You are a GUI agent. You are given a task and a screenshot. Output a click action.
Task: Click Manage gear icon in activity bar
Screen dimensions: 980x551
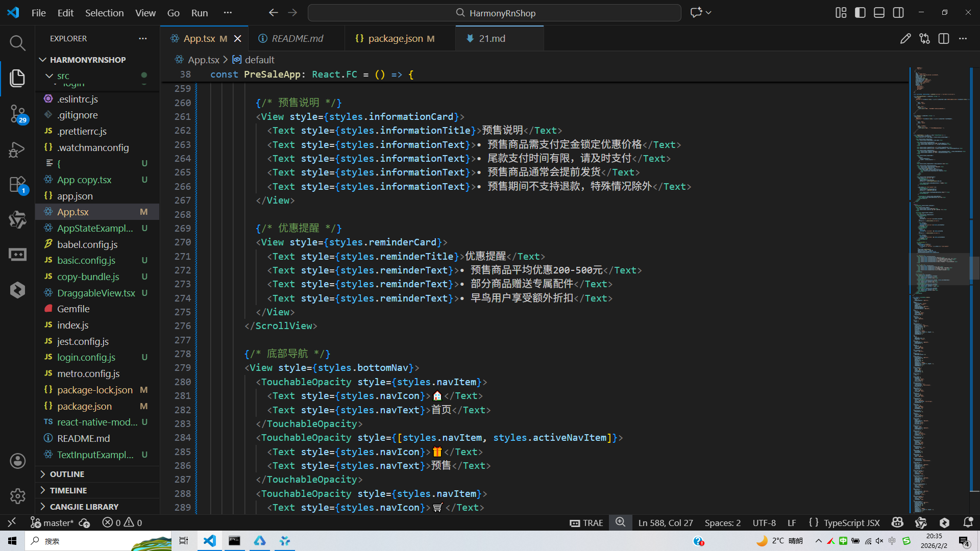point(17,496)
